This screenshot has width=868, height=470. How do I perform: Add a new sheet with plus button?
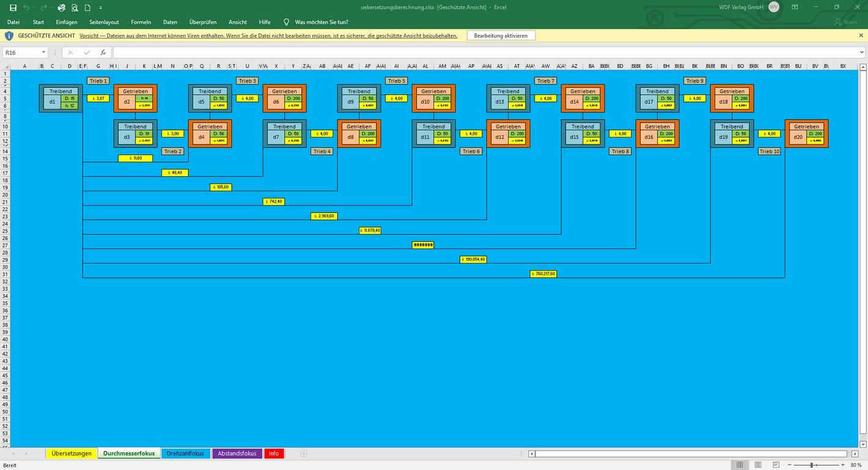click(304, 453)
